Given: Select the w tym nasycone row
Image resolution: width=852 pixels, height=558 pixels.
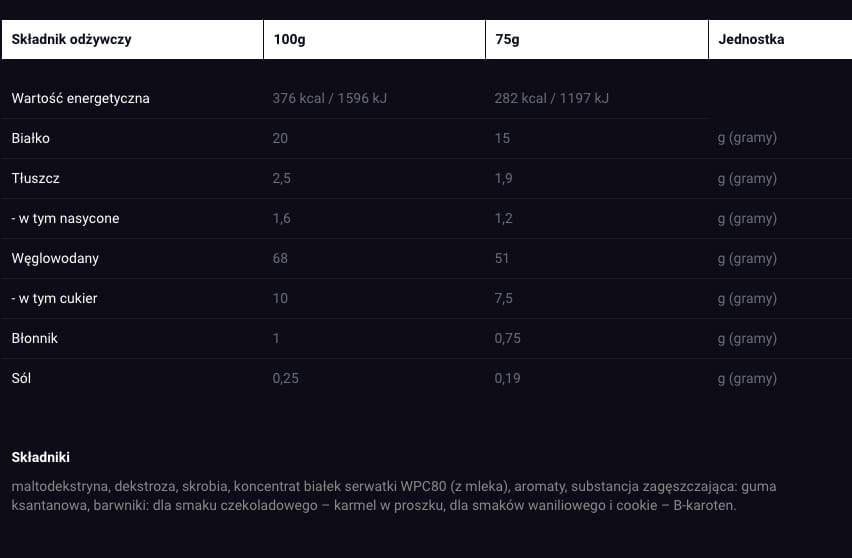Looking at the screenshot, I should coord(426,218).
